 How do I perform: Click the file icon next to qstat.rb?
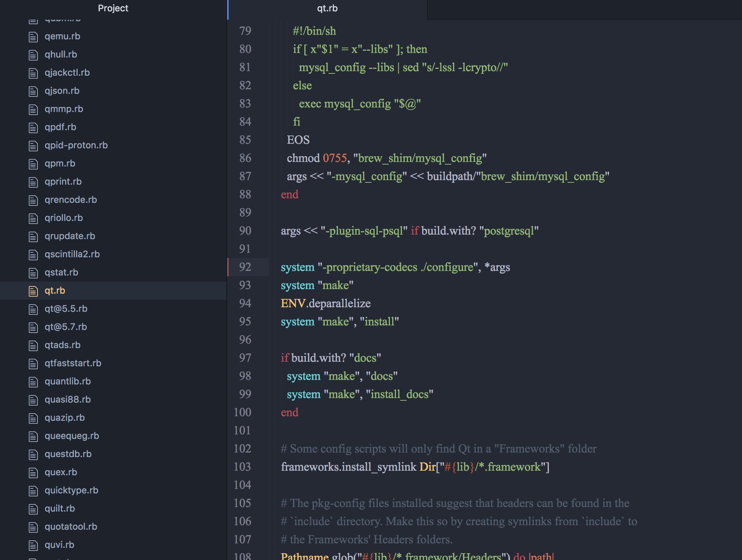[33, 272]
